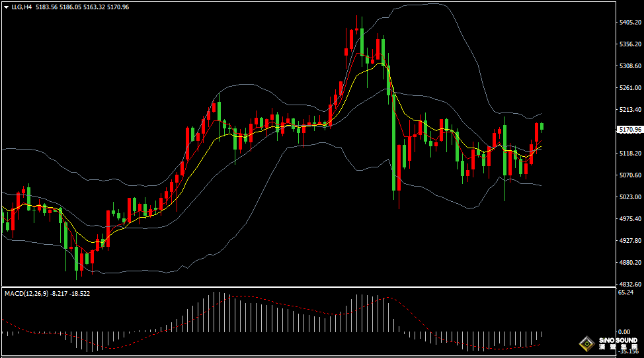Viewport: 644px width, 358px height.
Task: Click the 4975.40 price axis label
Action: 630,218
